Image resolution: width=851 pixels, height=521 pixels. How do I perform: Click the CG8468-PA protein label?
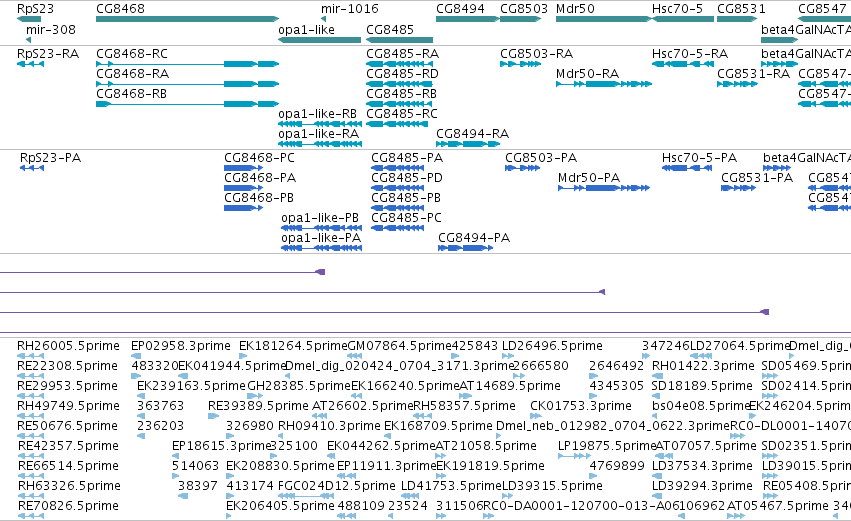pos(260,178)
